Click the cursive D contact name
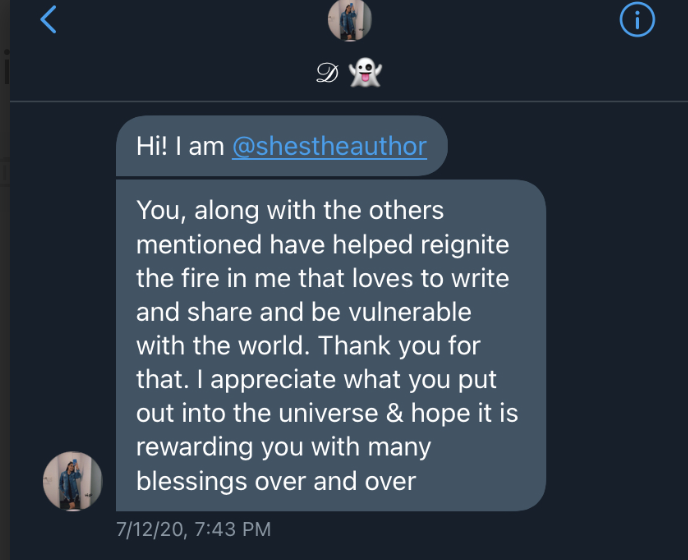The height and width of the screenshot is (560, 688). point(326,74)
